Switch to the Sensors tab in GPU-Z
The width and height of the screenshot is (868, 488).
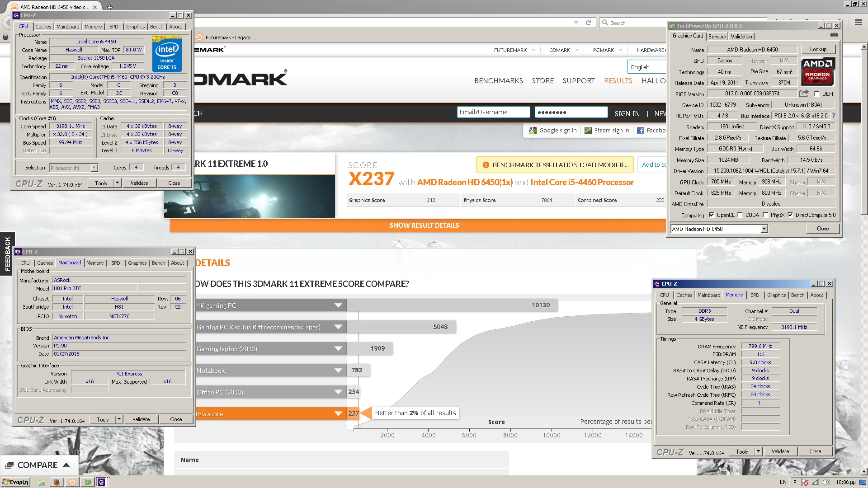717,37
